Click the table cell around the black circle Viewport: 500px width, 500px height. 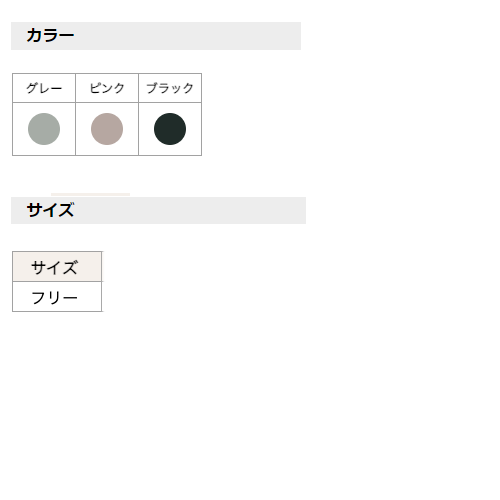(170, 129)
